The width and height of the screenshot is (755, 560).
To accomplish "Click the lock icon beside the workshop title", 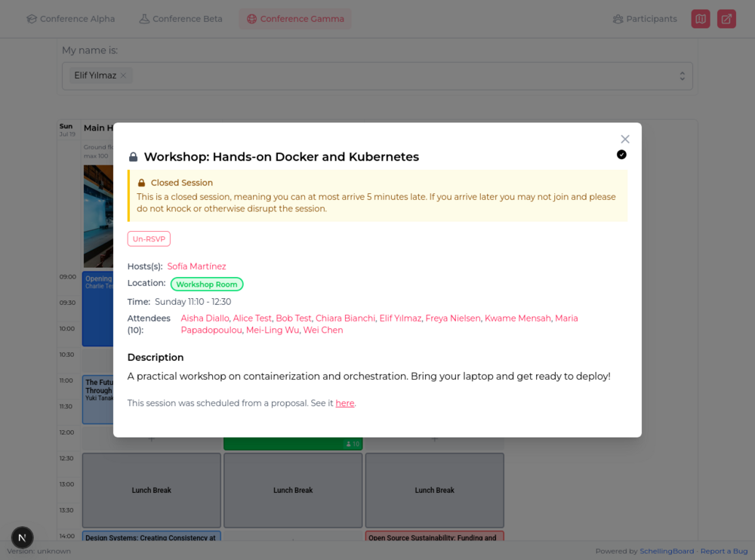I will tap(134, 157).
